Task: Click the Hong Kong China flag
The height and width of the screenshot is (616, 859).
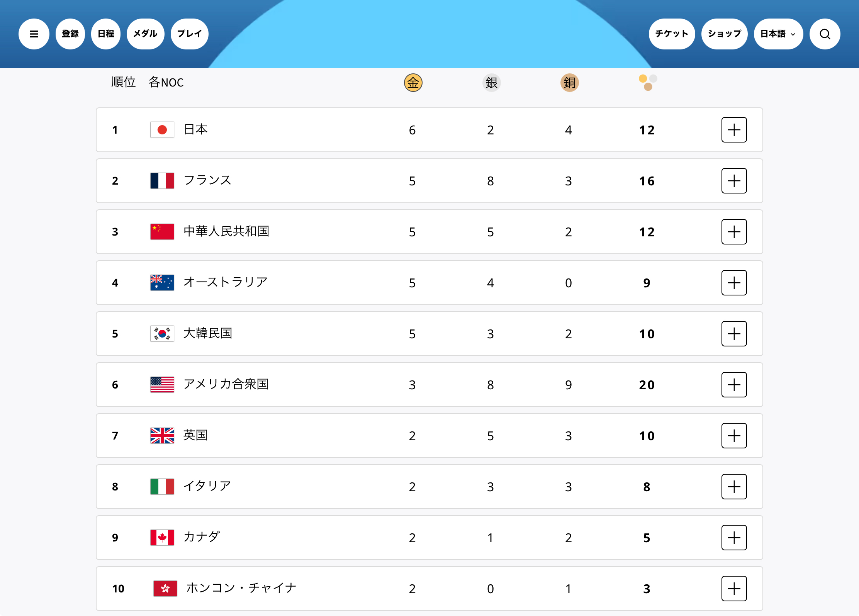Action: (x=165, y=589)
